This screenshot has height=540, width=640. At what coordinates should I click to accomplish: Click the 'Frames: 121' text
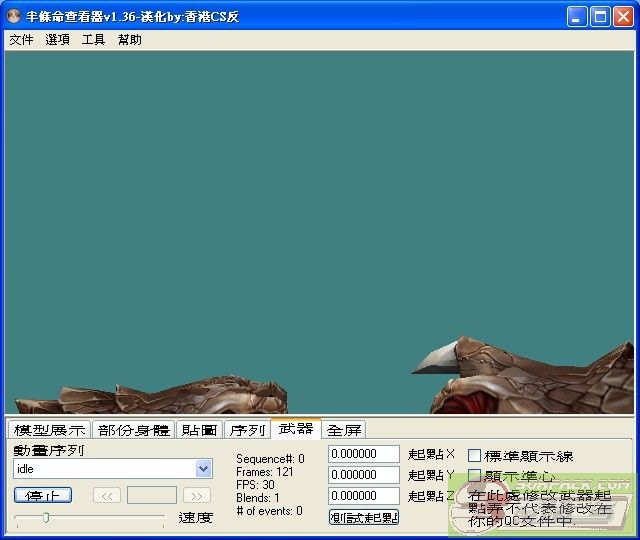point(264,472)
